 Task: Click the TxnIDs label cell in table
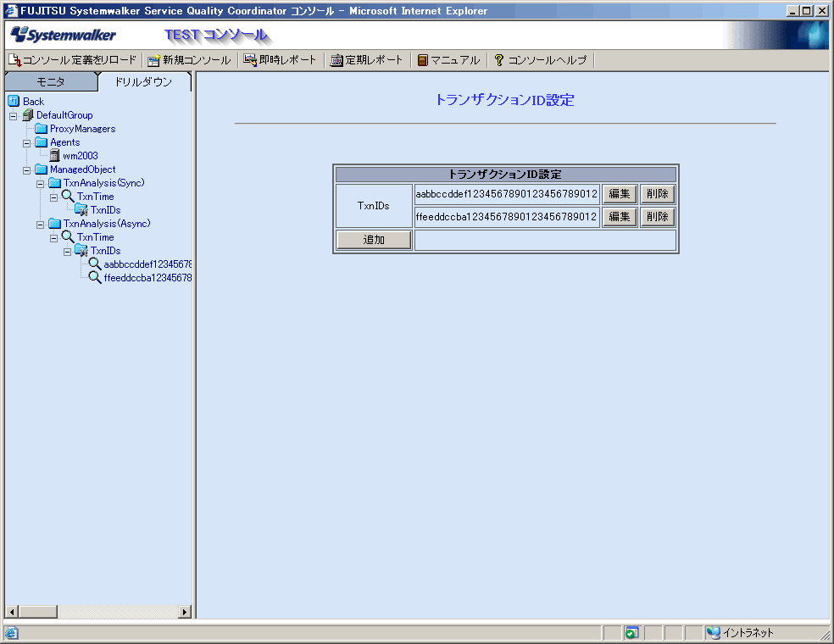374,206
